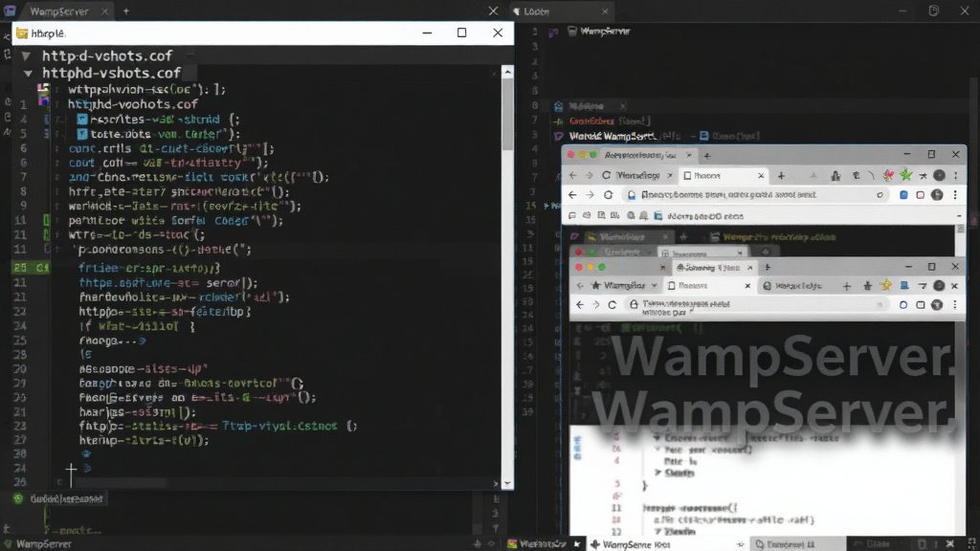980x551 pixels.
Task: Close the Sdkanng Yhoo tab in the lower browser
Action: [749, 268]
